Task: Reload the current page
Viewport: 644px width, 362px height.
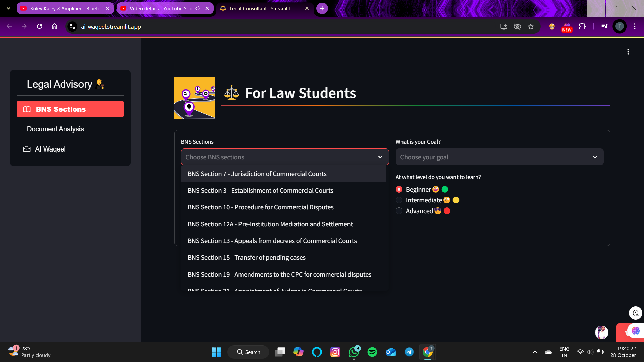Action: point(39,26)
